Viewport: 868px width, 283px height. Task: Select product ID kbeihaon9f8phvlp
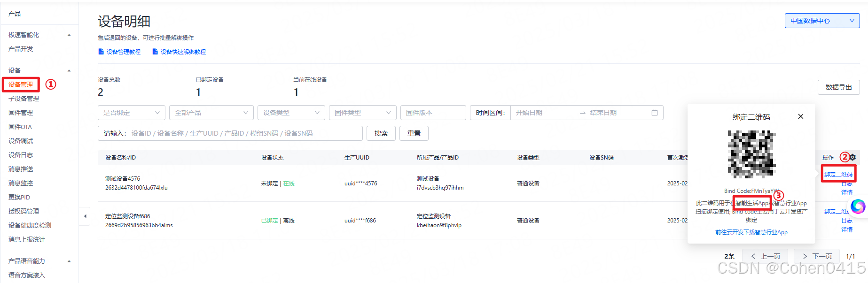[439, 225]
